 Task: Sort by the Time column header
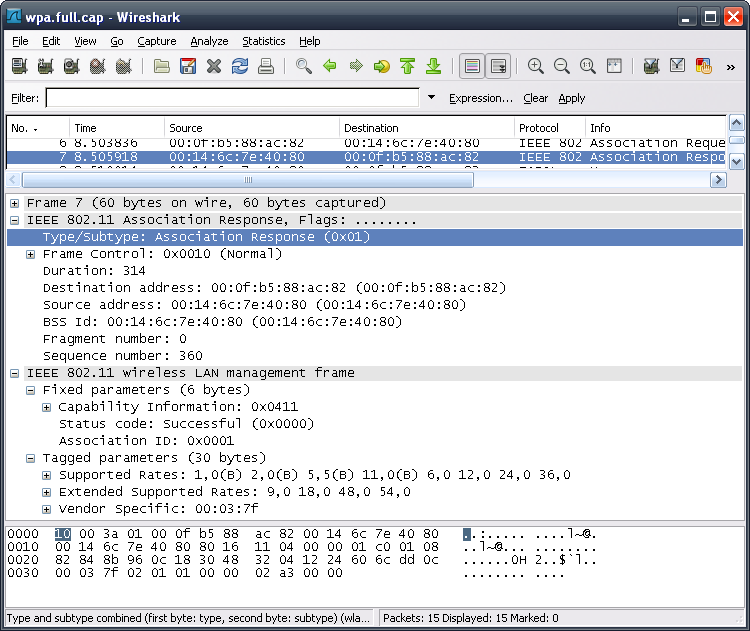tap(117, 128)
